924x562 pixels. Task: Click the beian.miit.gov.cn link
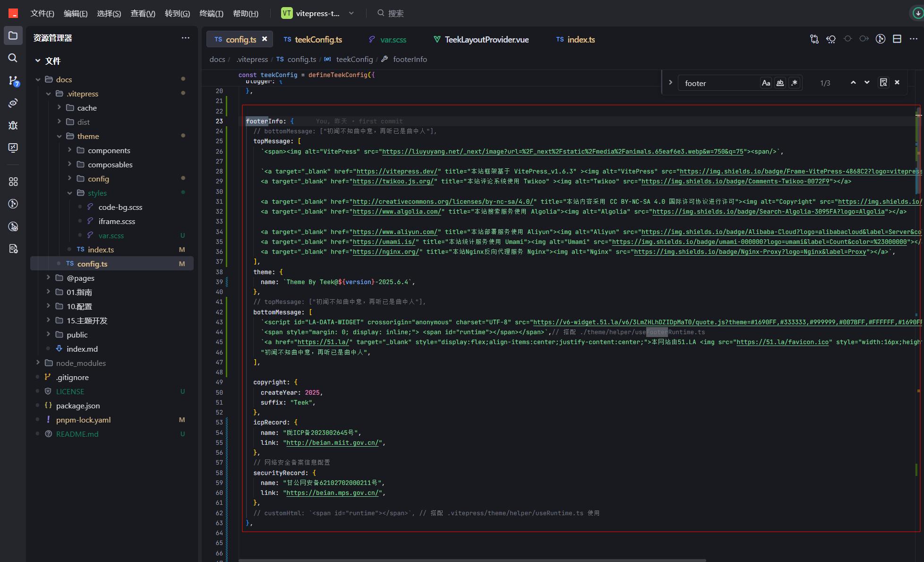pos(333,442)
